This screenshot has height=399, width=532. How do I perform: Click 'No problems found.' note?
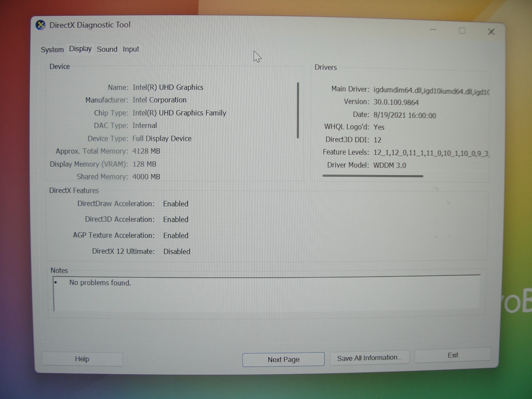100,283
